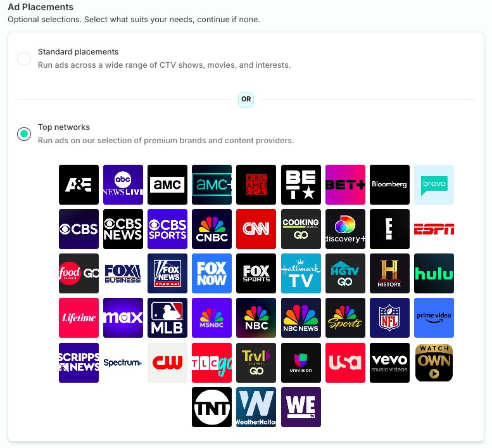Pick the History channel logo

pos(389,274)
